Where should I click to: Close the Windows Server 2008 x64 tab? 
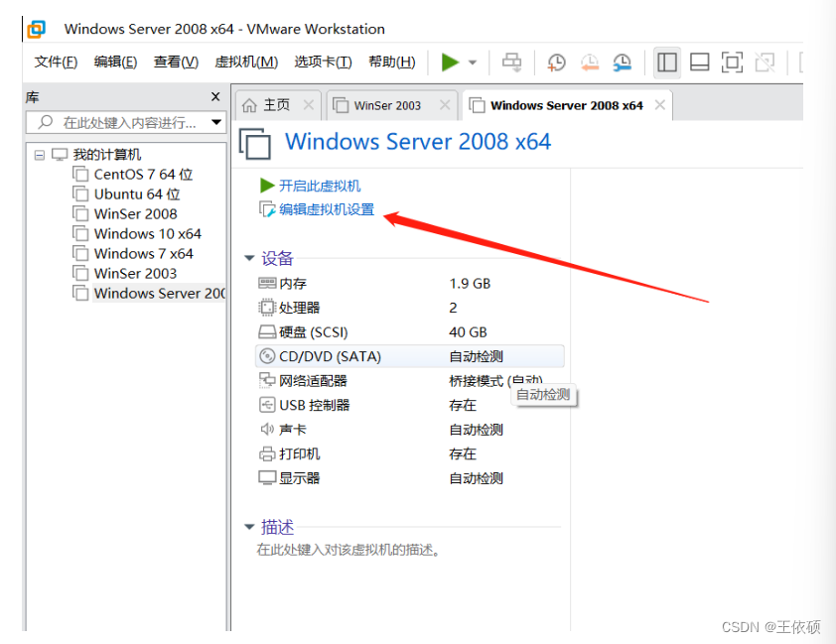(x=660, y=105)
